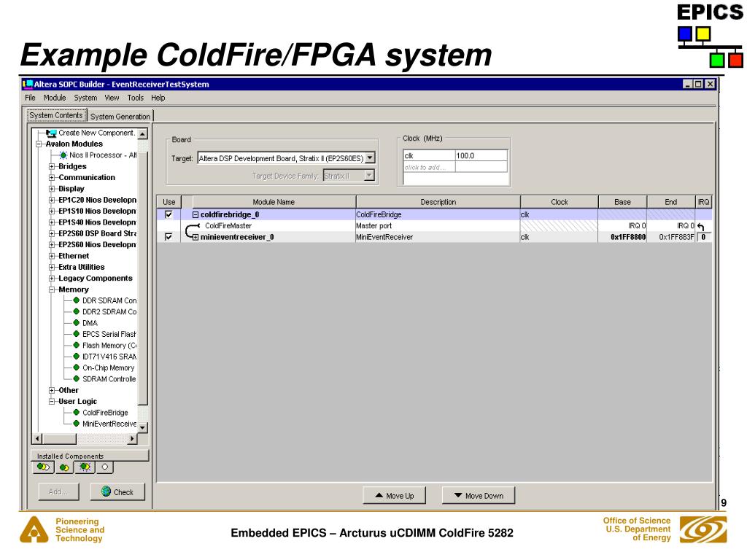Click the Base column header

click(623, 202)
